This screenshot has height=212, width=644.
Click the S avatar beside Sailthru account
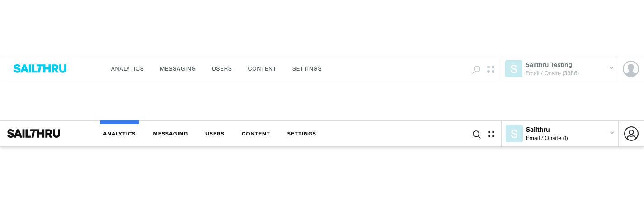(x=514, y=134)
